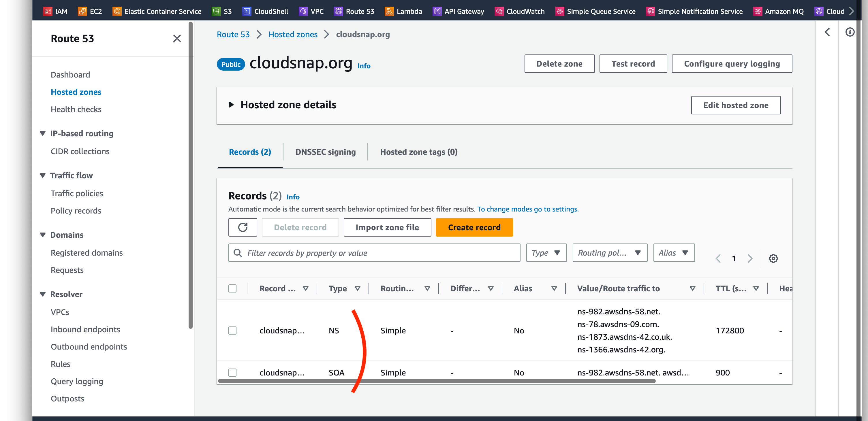Refresh the records list
Image resolution: width=868 pixels, height=421 pixels.
(243, 227)
